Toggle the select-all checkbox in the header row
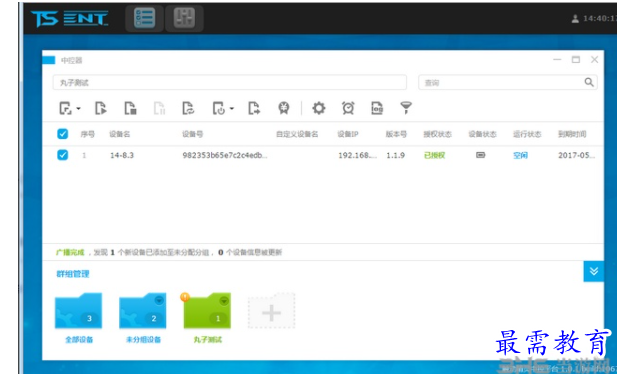This screenshot has width=617, height=374. point(63,134)
